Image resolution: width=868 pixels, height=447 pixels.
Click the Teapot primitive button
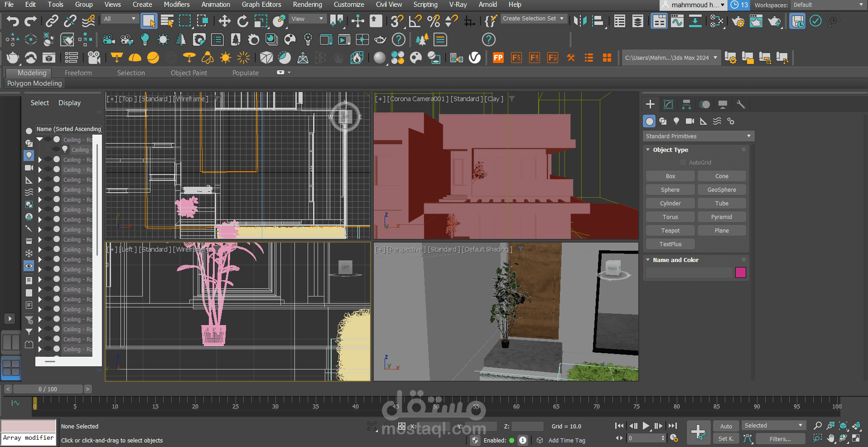[x=670, y=231]
